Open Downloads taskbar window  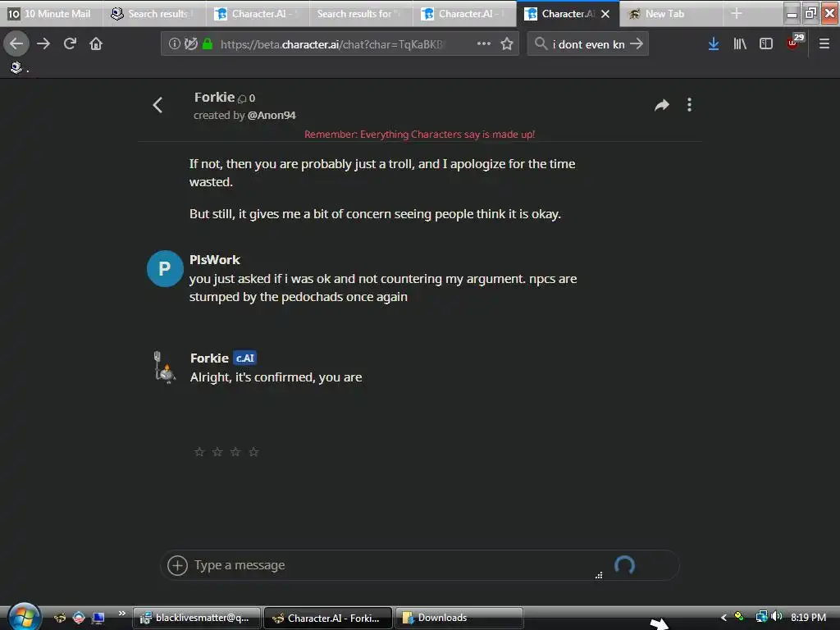point(459,618)
